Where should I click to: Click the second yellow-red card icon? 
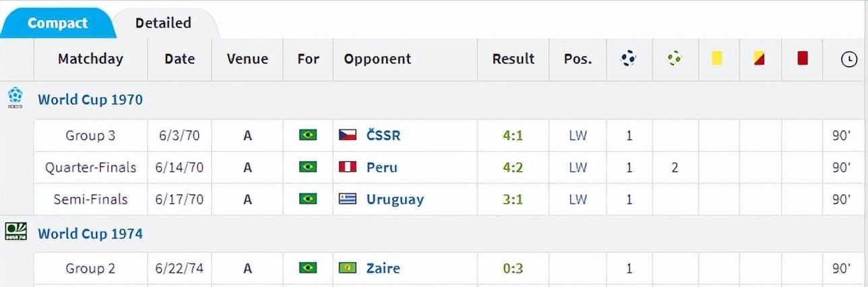tap(759, 59)
